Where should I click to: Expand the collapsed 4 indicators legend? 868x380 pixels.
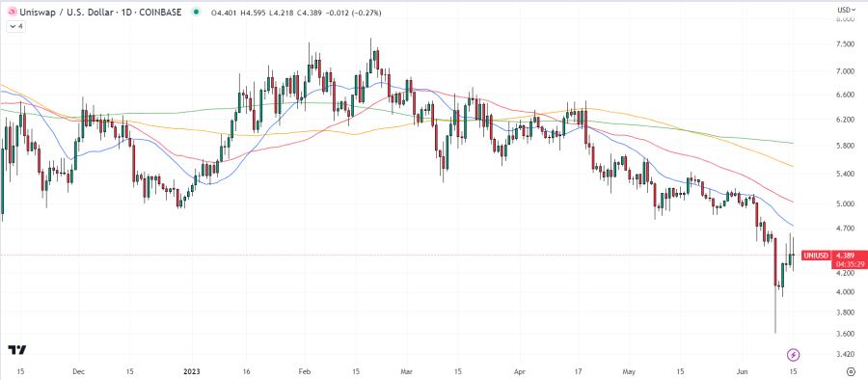[15, 26]
